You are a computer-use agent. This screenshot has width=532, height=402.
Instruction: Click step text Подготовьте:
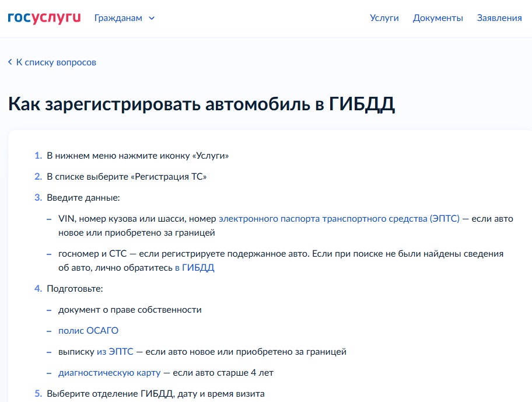75,289
